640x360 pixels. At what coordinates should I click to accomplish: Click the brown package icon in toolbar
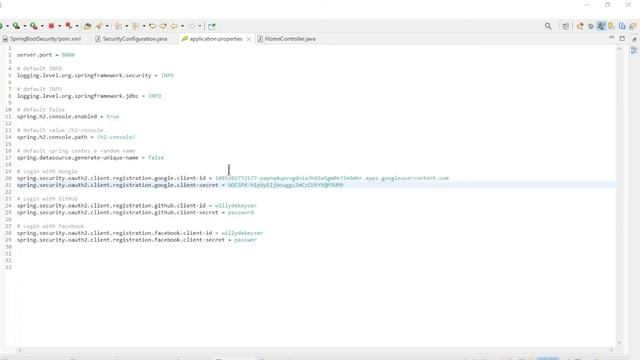(x=87, y=26)
